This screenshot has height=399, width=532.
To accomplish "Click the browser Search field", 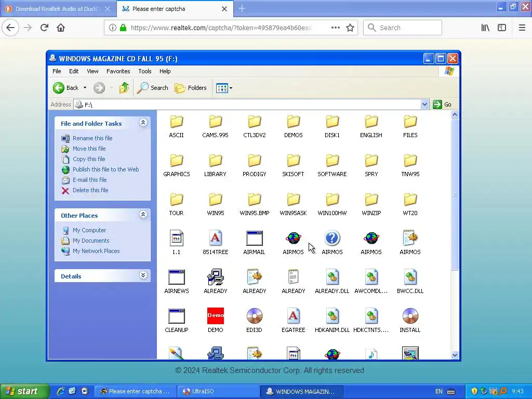I will pos(403,28).
